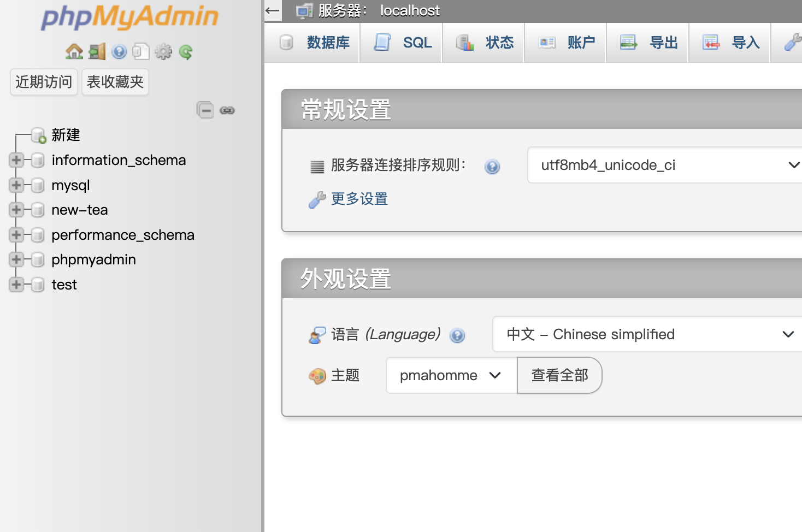Image resolution: width=802 pixels, height=532 pixels.
Task: Click the phpmyadmin database cylinder icon
Action: coord(38,259)
